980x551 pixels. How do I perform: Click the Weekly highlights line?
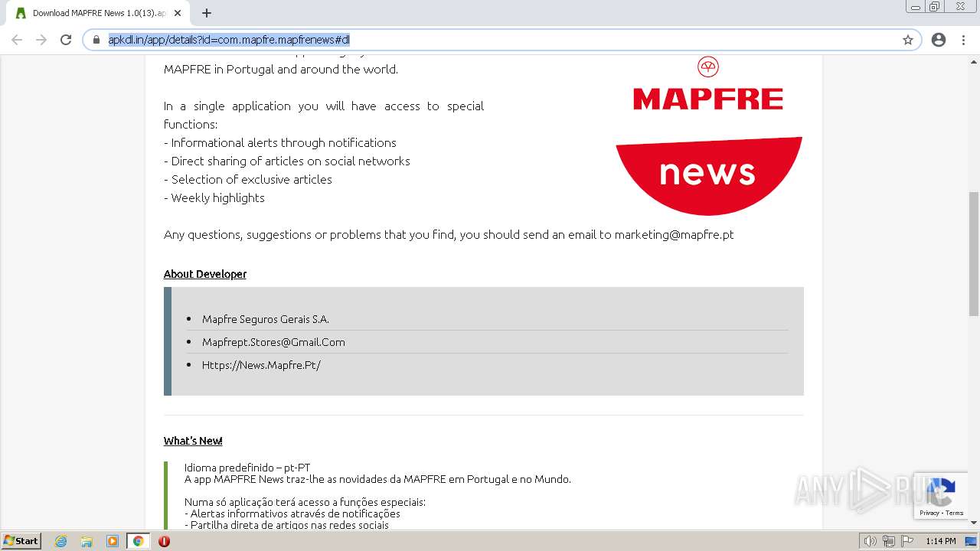click(x=214, y=197)
